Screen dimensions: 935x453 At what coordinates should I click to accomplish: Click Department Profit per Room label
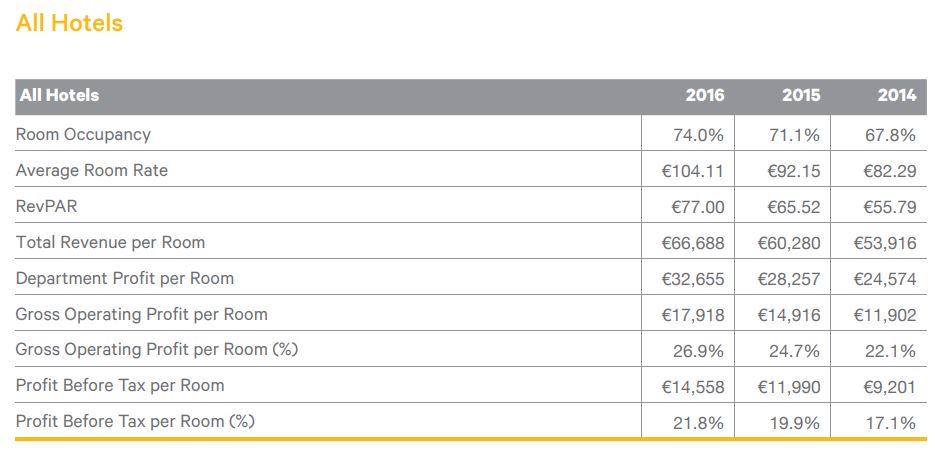(x=125, y=278)
